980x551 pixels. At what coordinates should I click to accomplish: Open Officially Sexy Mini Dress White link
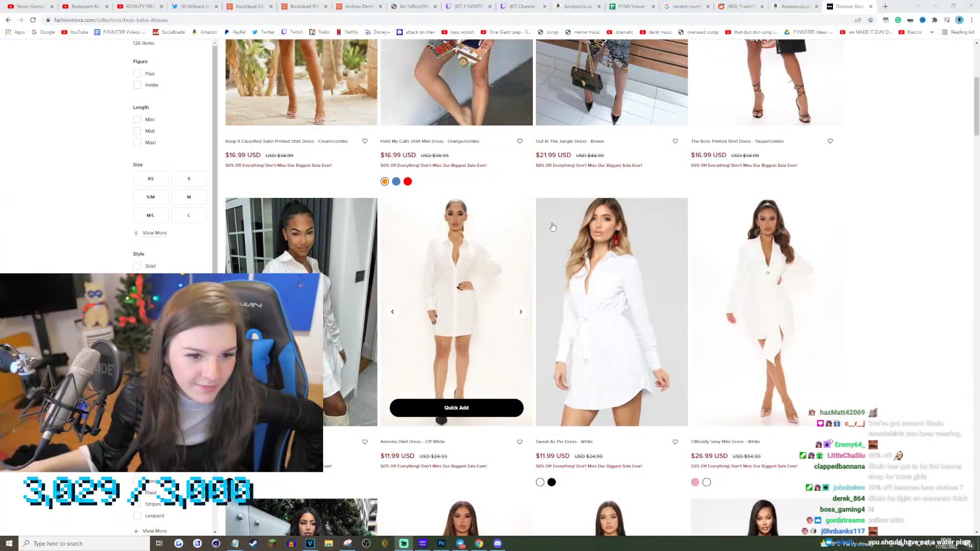(x=725, y=442)
